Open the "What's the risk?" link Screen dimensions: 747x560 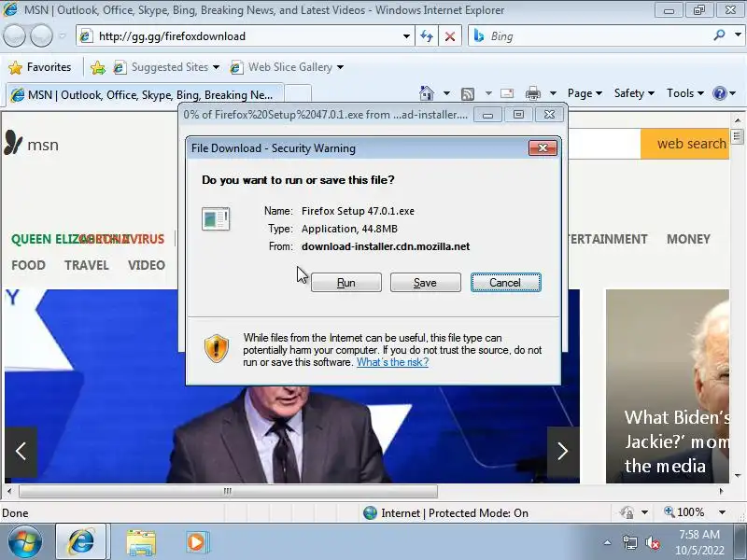tap(392, 362)
